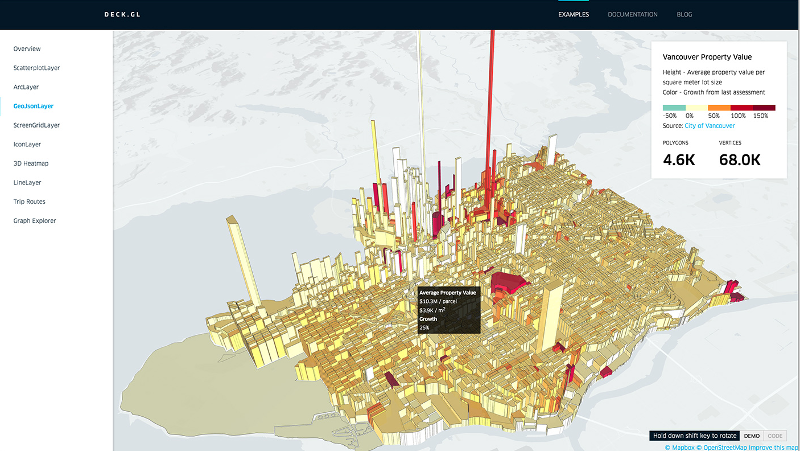Switch to the Examples tab
The height and width of the screenshot is (451, 800).
[574, 15]
